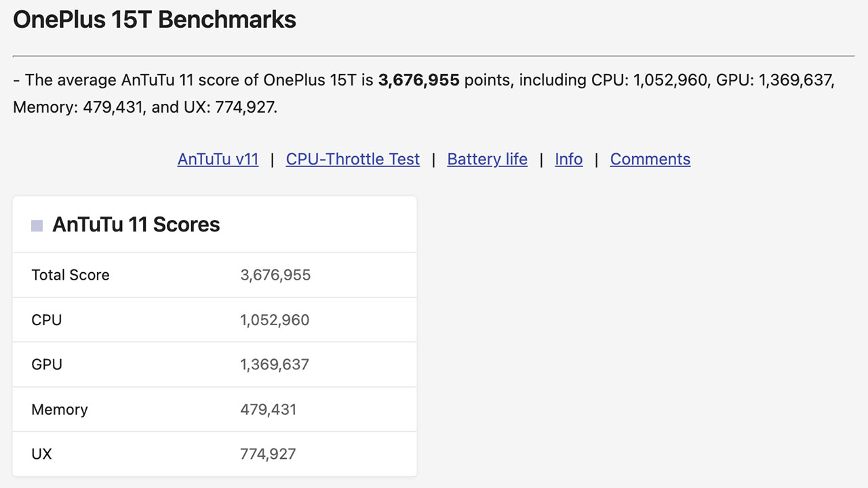Click the GPU row label
The height and width of the screenshot is (488, 868).
pos(47,364)
